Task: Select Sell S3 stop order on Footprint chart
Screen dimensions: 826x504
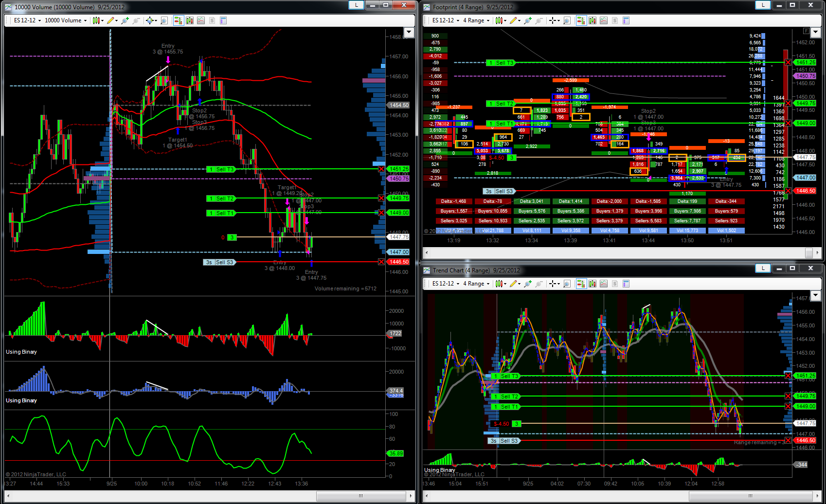Action: 499,191
